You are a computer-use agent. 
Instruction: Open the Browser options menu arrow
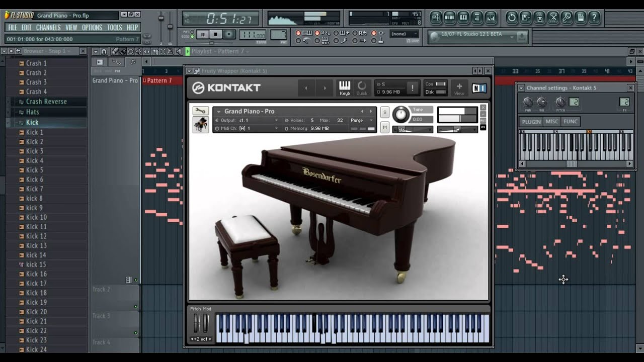pyautogui.click(x=4, y=51)
